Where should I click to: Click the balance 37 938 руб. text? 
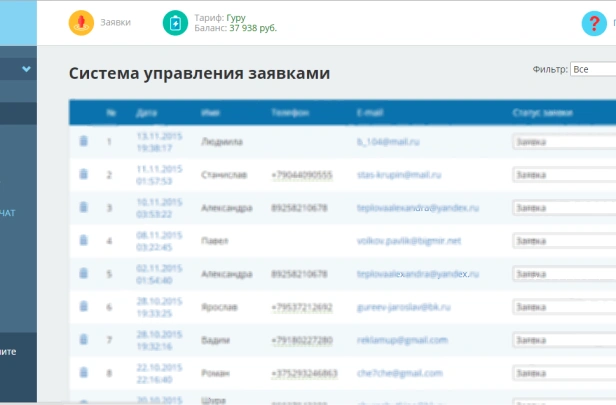[253, 28]
